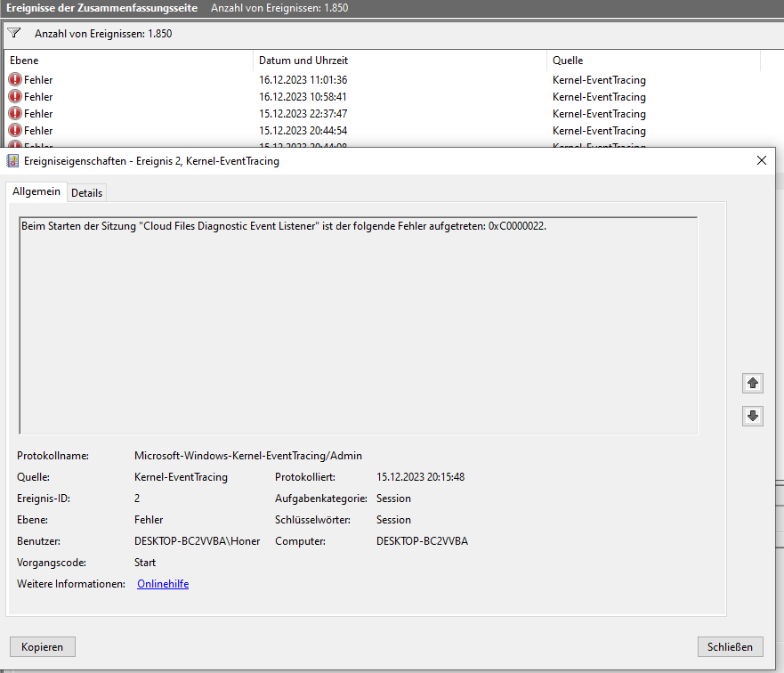
Task: Select the Allgemein tab
Action: coord(36,191)
